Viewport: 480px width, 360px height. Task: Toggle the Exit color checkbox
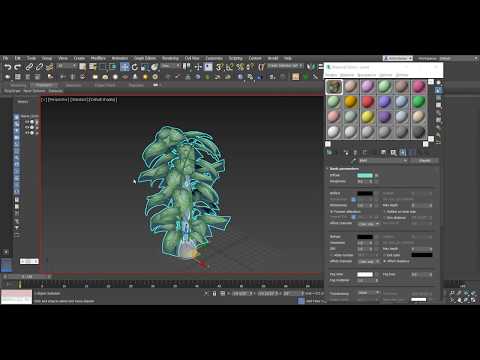[x=385, y=255]
